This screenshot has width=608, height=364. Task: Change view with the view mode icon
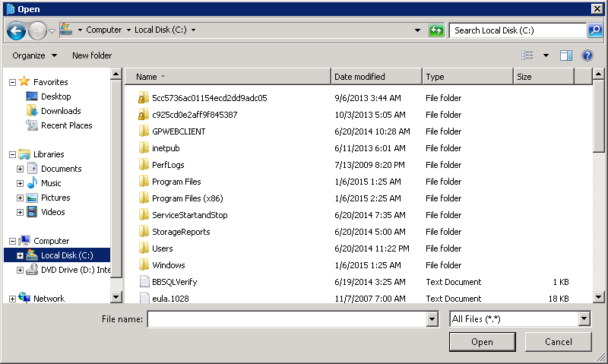[527, 55]
